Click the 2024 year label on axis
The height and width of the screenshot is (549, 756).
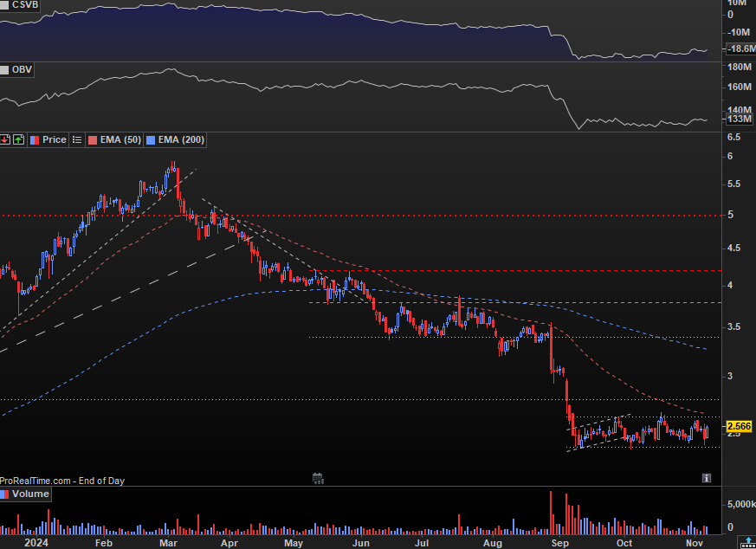point(36,543)
